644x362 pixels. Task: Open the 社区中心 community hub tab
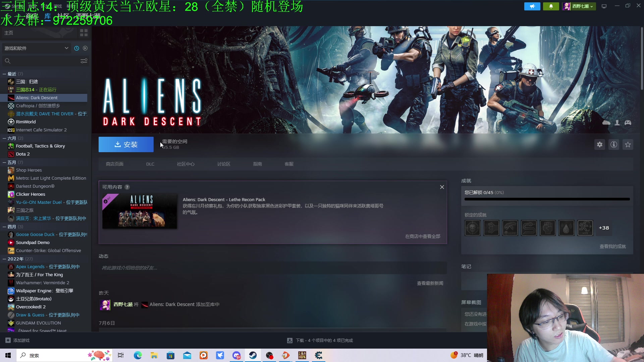coord(185,164)
